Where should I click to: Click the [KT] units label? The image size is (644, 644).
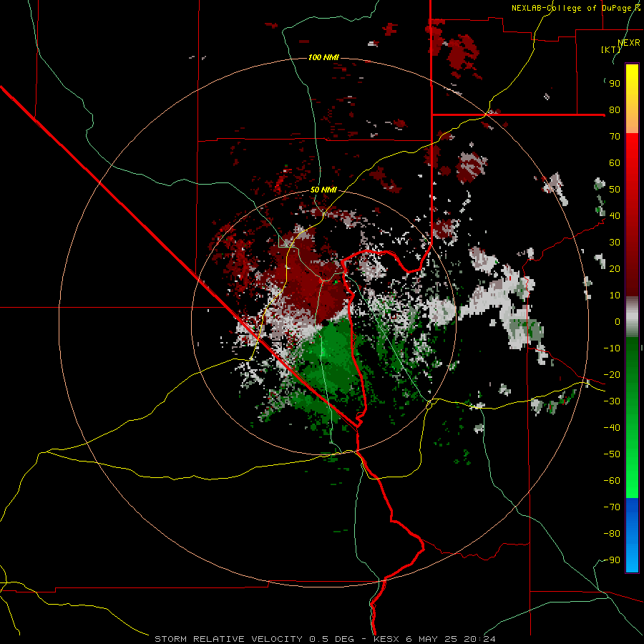click(x=610, y=49)
